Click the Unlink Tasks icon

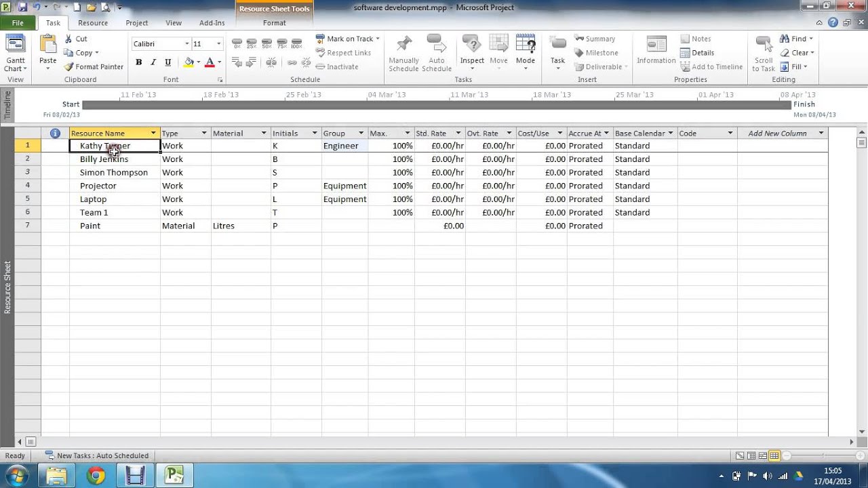coord(306,62)
